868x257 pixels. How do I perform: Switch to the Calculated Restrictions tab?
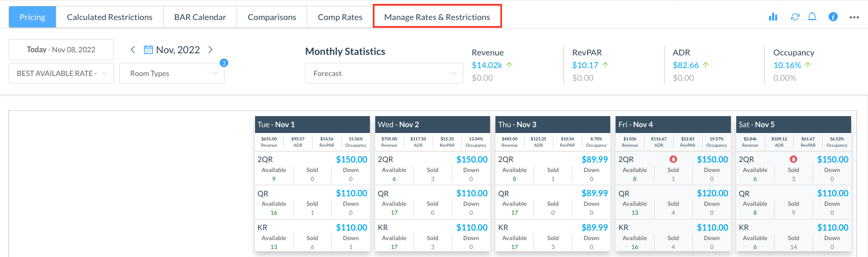110,17
